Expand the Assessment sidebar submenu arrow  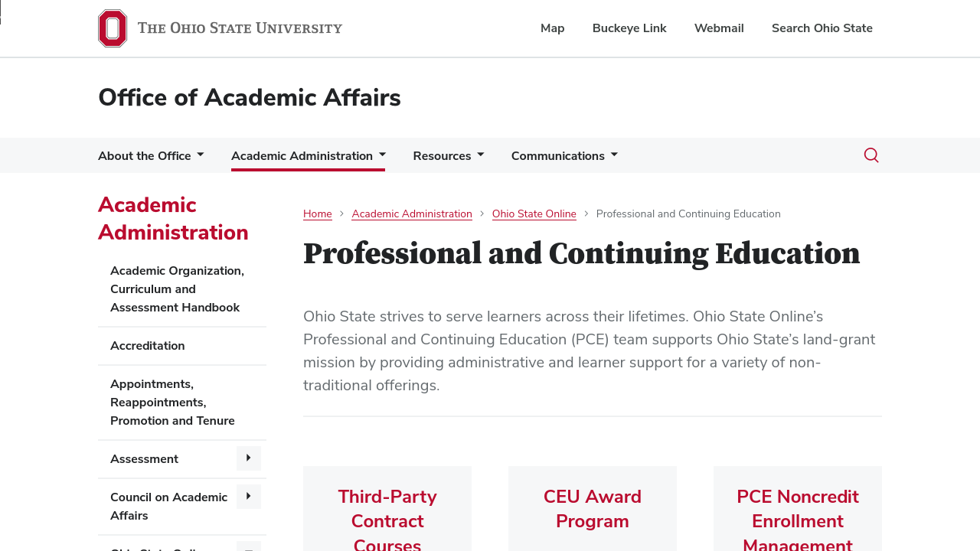pos(248,458)
